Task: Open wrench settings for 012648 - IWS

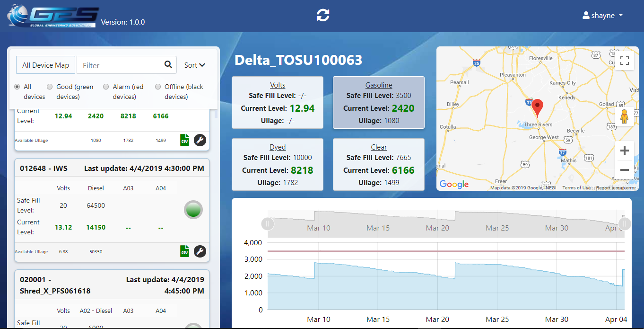Action: tap(200, 251)
